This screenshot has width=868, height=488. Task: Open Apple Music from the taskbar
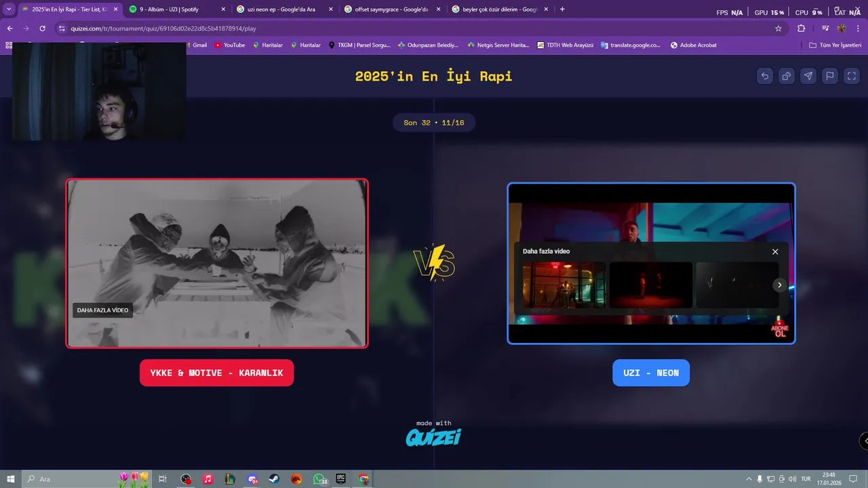coord(208,479)
